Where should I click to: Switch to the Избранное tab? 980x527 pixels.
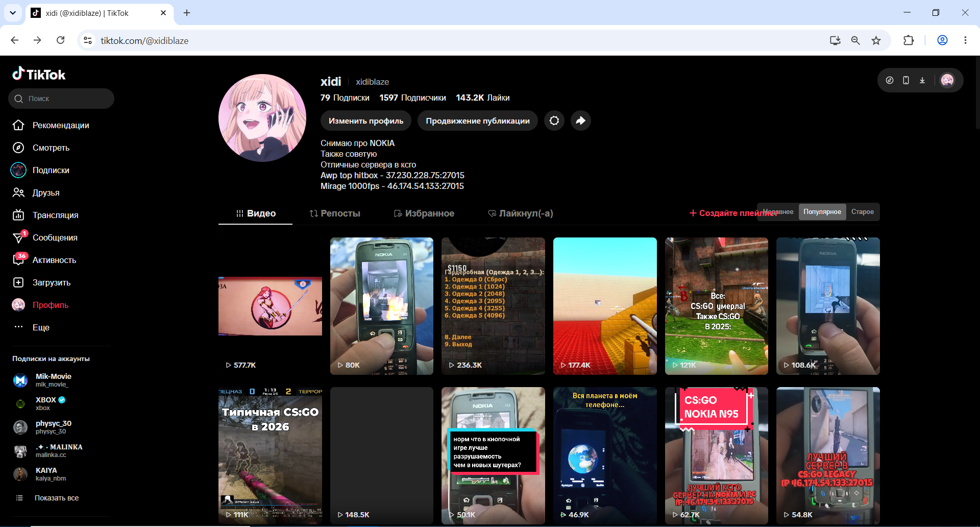tap(424, 213)
